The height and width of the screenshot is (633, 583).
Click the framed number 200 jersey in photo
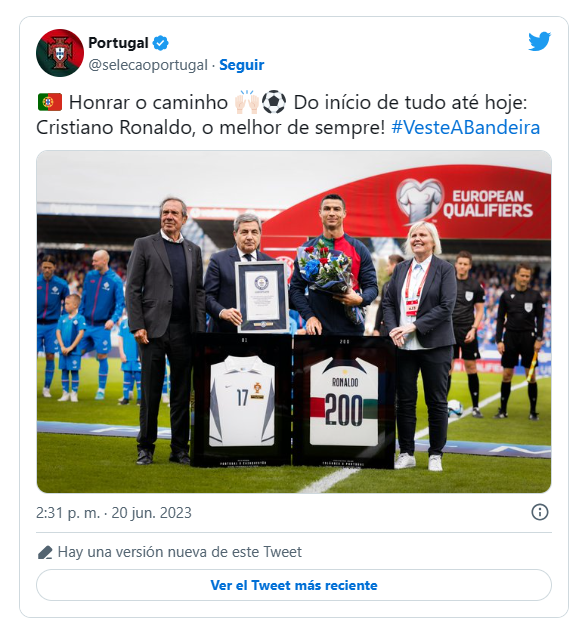(344, 402)
